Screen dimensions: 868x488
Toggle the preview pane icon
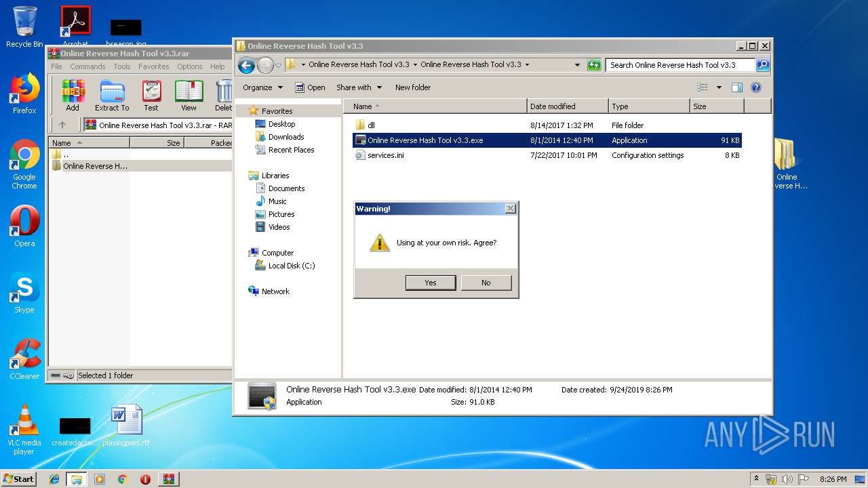(x=737, y=87)
